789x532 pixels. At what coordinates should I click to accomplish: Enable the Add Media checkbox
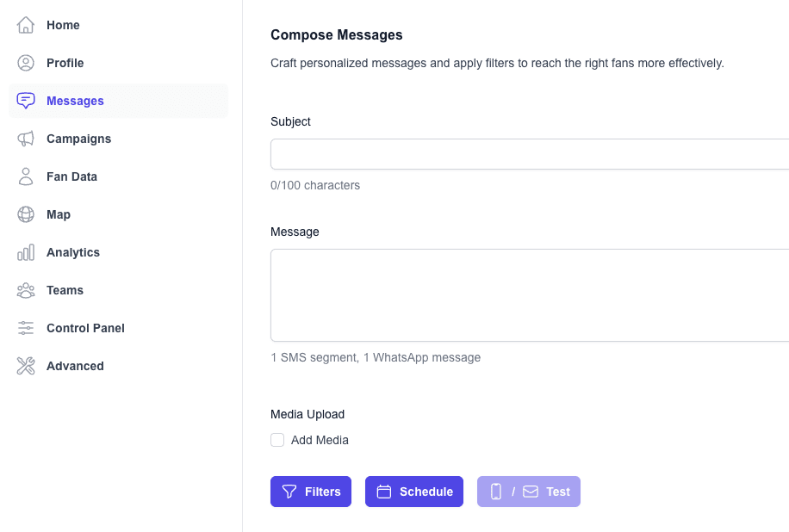(x=277, y=440)
